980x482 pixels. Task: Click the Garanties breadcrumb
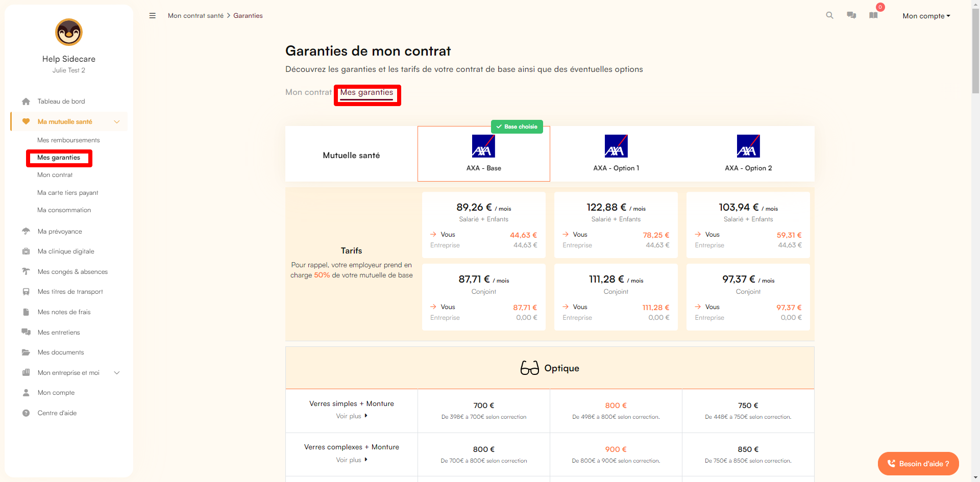[x=248, y=16]
